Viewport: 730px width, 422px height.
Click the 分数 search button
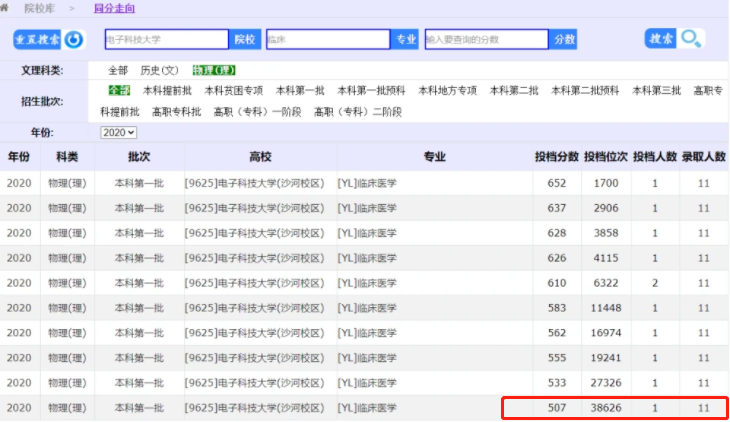point(564,40)
